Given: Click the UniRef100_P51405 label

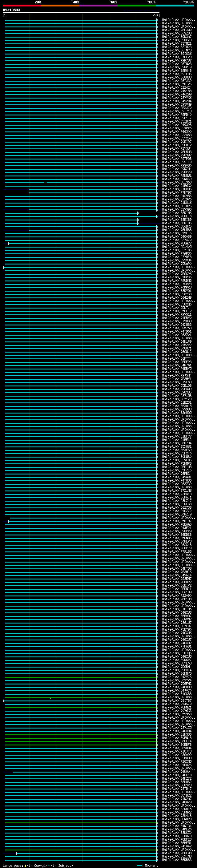Looking at the screenshot, I should click(x=176, y=247).
